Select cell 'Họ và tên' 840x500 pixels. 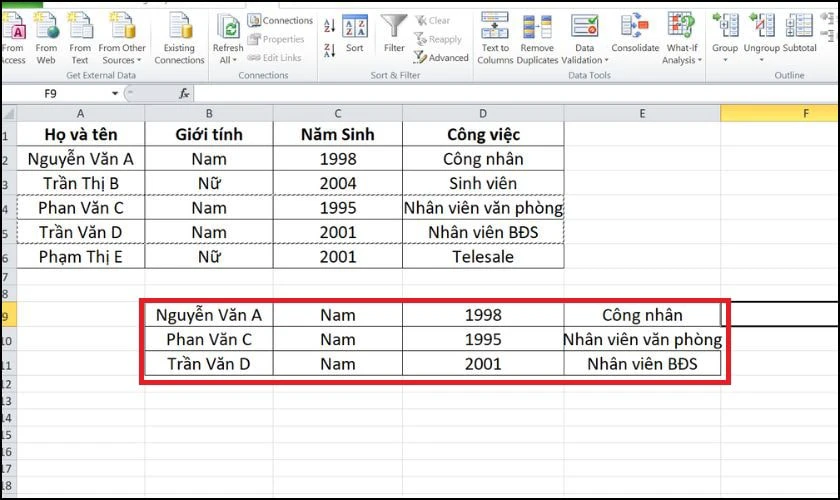80,134
